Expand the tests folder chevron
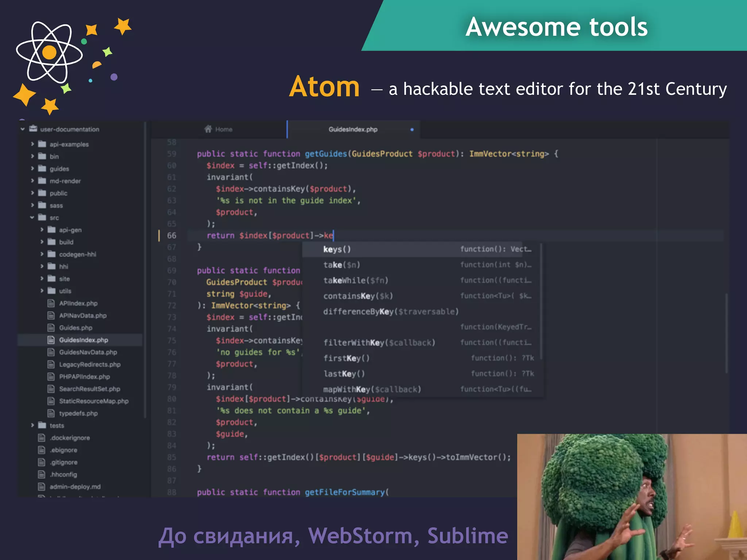 (x=32, y=425)
